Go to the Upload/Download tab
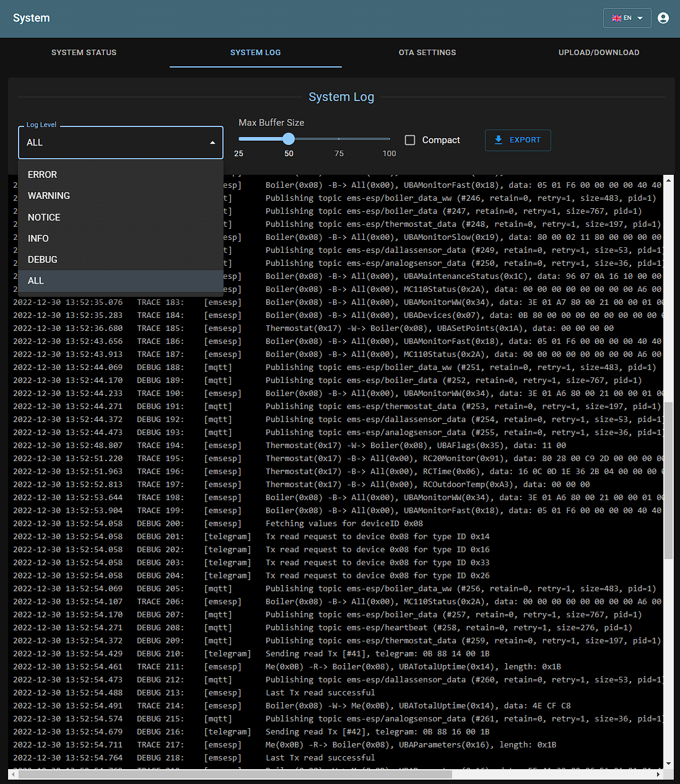The height and width of the screenshot is (784, 680). 599,53
